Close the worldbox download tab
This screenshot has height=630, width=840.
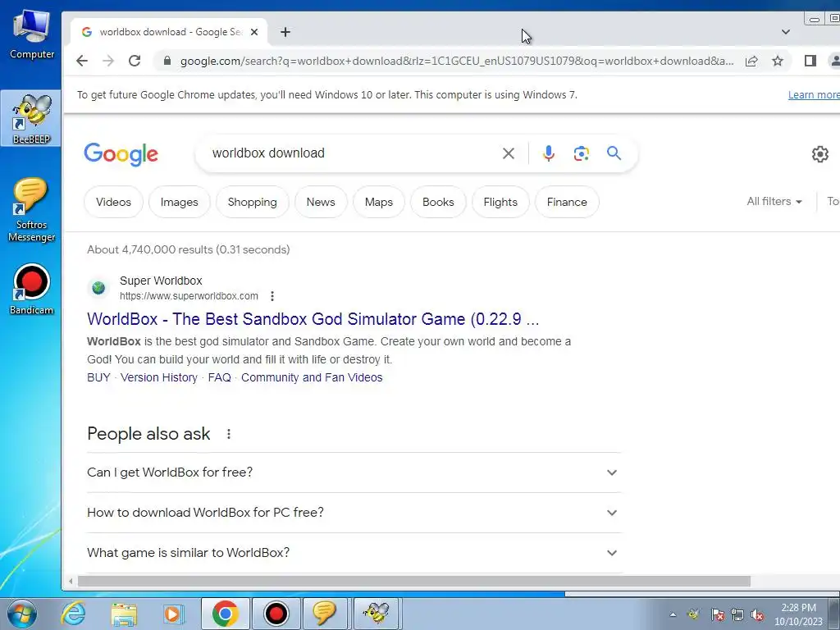(x=254, y=32)
